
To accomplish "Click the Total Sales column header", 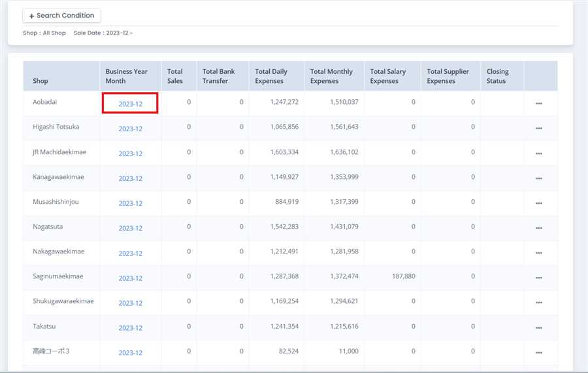I will pyautogui.click(x=175, y=76).
